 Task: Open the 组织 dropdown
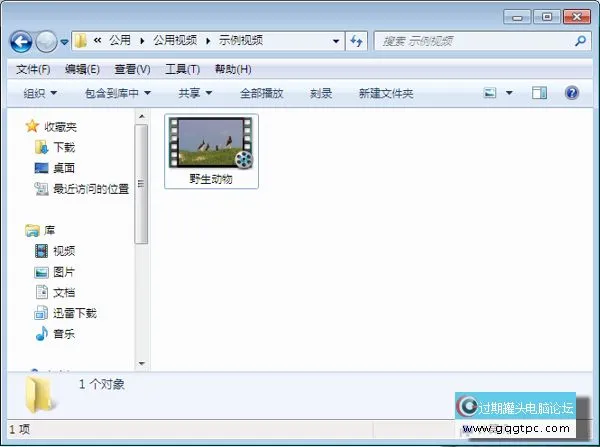[40, 93]
